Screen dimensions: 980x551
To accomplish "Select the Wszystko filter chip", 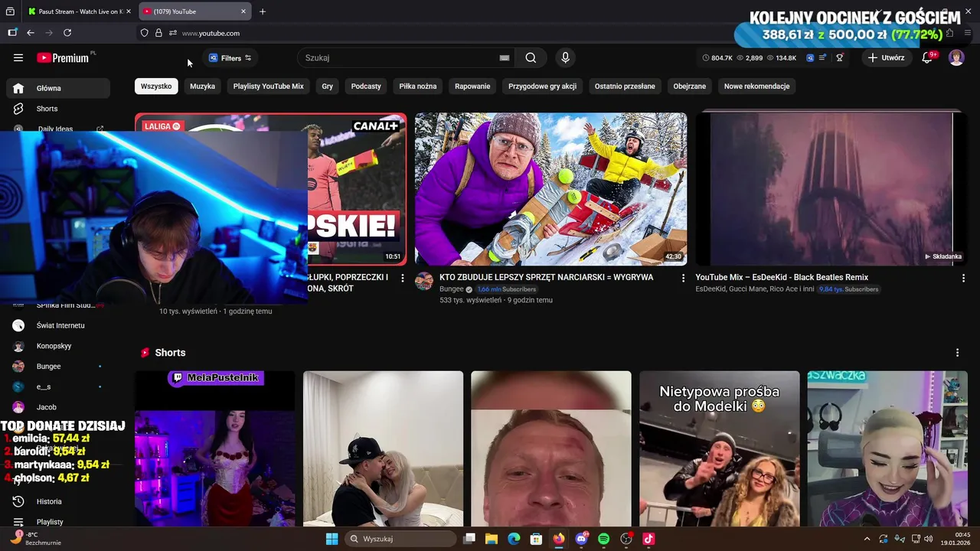I will [156, 86].
